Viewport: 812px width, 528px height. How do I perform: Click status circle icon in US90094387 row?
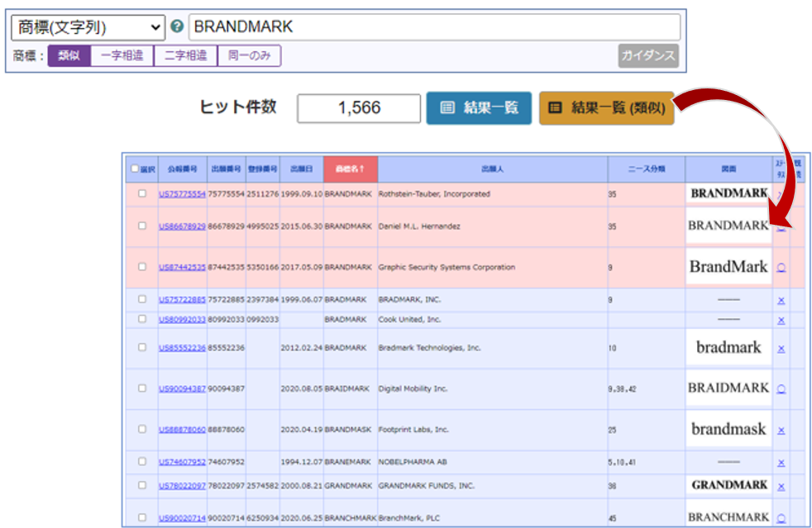coord(781,388)
